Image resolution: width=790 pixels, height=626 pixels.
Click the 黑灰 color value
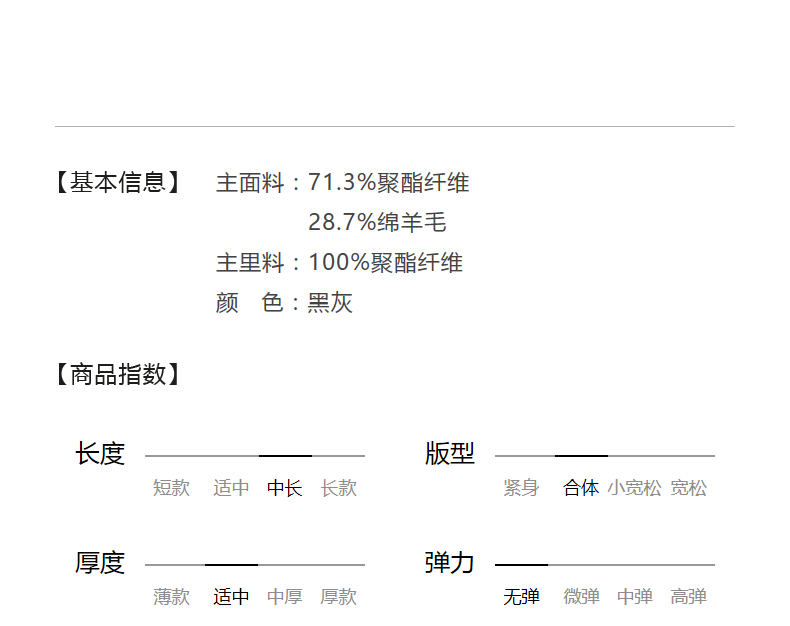pyautogui.click(x=331, y=303)
